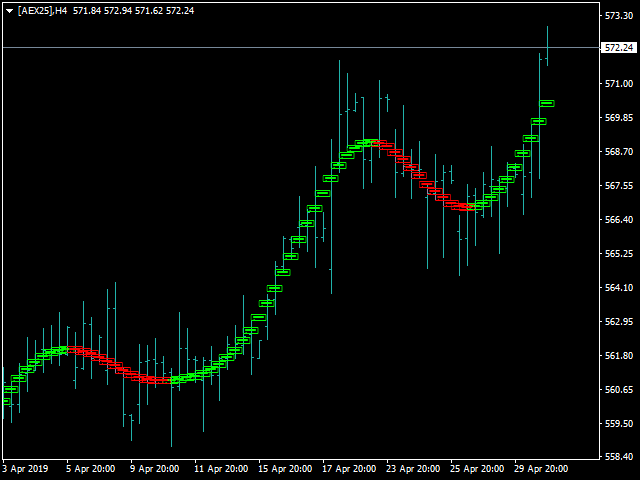Open the chart dropdown triangle beside AEX25
This screenshot has width=640, height=480.
coord(10,11)
